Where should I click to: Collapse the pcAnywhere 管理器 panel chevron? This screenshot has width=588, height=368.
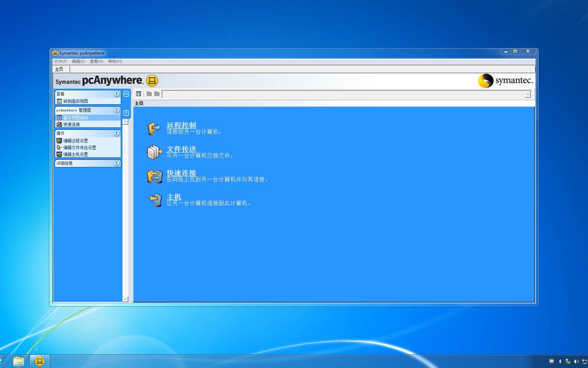(117, 110)
